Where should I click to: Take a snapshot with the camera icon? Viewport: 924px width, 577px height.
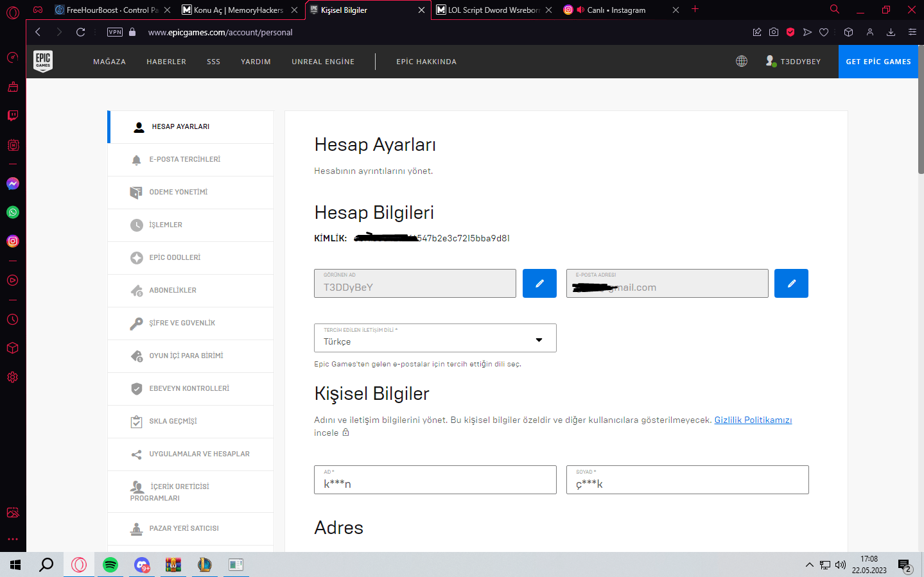[x=774, y=32]
